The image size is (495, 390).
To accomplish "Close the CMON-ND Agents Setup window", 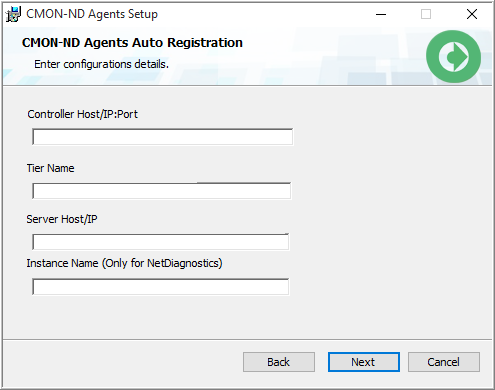I will (472, 14).
